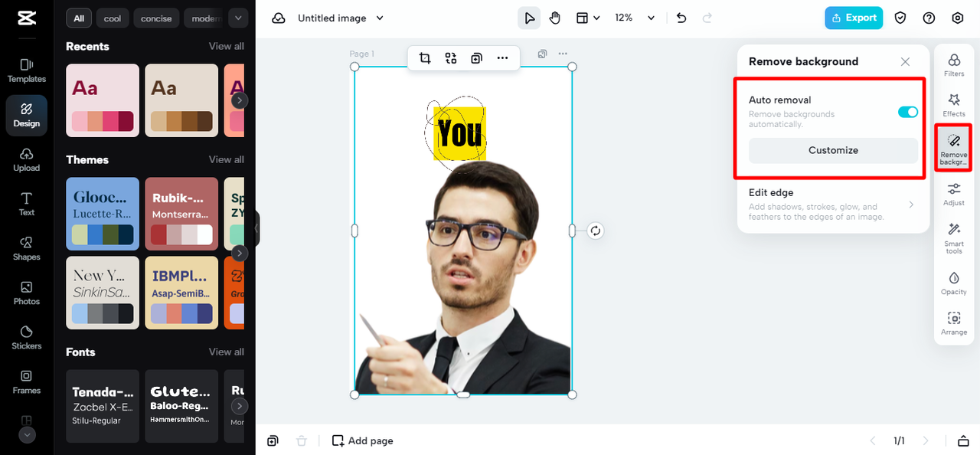
Task: Expand the style filter tags dropdown
Action: click(x=238, y=18)
